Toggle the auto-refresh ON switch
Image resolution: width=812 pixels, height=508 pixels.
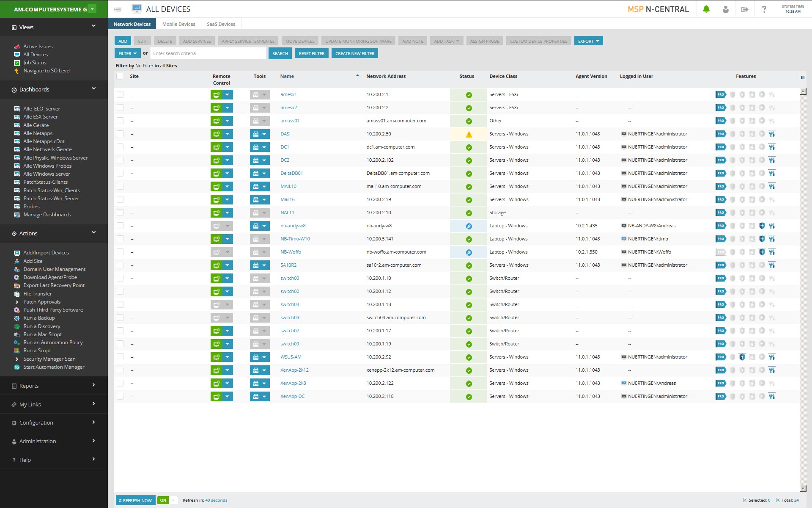pos(167,500)
